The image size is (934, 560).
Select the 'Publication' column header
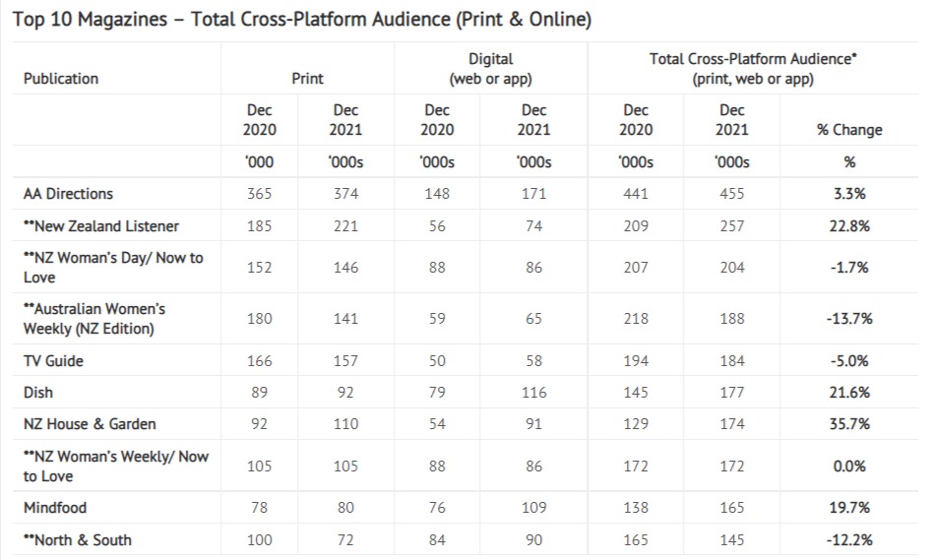point(61,79)
